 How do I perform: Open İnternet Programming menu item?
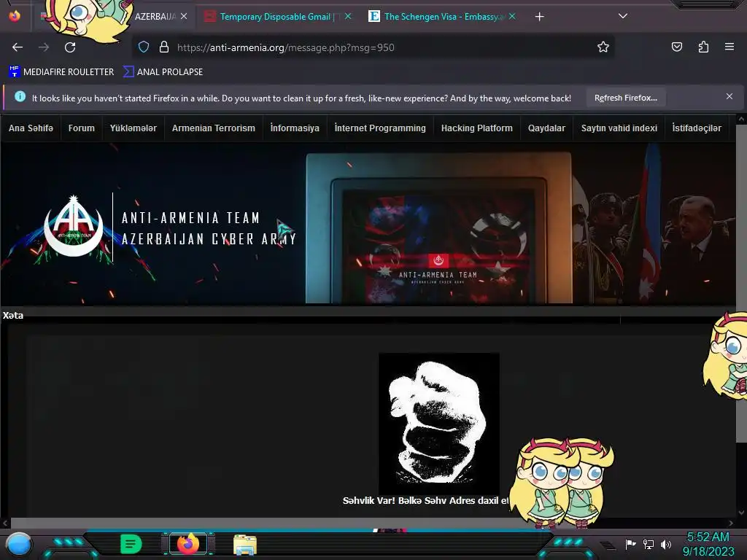click(x=380, y=128)
